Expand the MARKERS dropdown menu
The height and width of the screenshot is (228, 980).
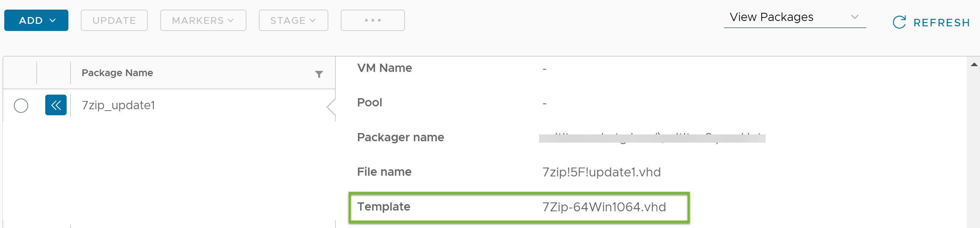[203, 20]
